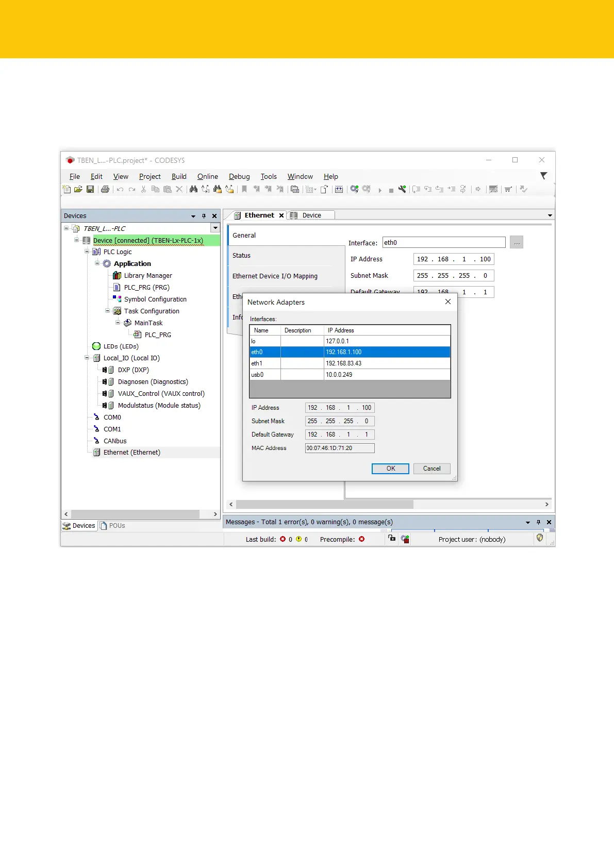Open the Devices panel options arrow

pos(193,216)
